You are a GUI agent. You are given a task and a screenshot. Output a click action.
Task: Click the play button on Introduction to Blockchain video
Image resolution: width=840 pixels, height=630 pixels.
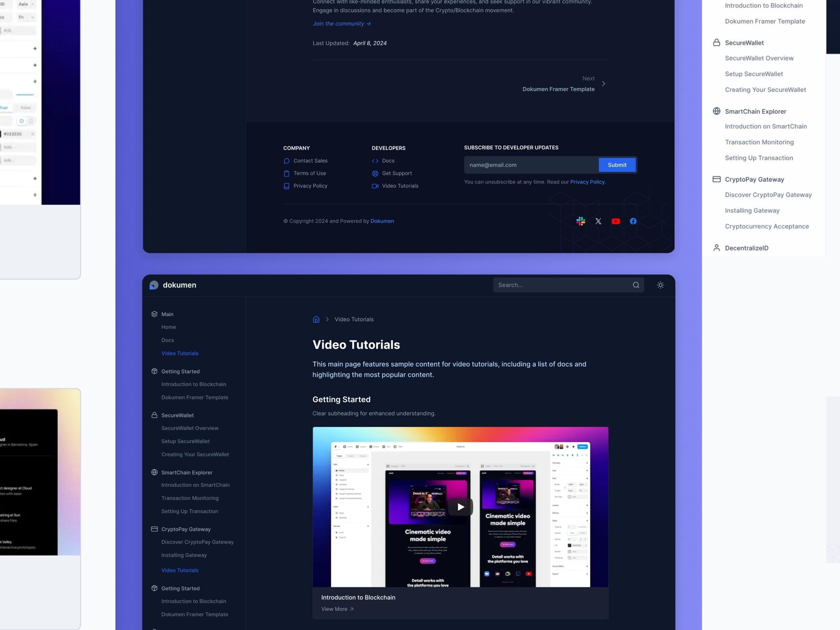pos(460,507)
